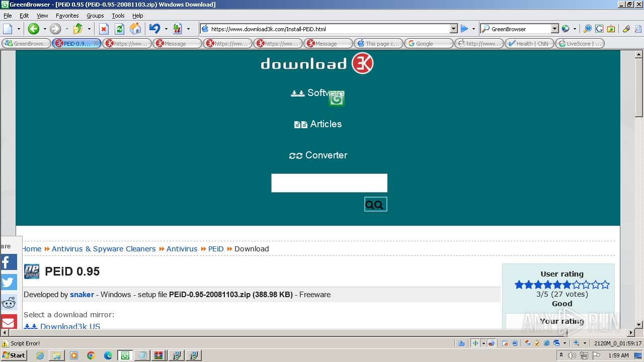Open the Articles link in site header
The image size is (644, 362).
coord(318,124)
